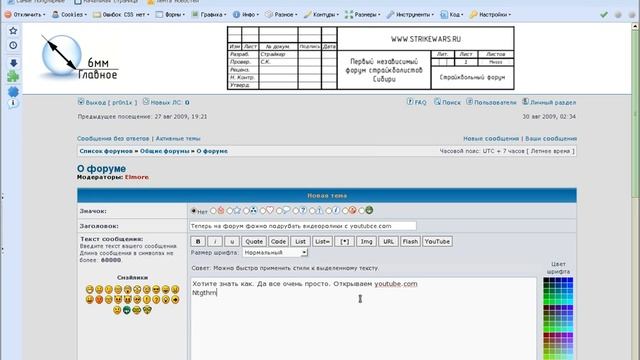Choose the speech bubble topic icon radio

click(x=279, y=211)
